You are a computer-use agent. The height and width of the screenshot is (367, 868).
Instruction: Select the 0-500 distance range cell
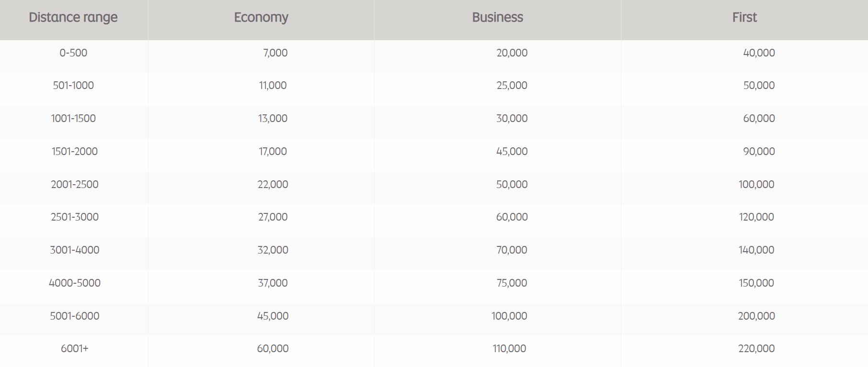pos(73,53)
